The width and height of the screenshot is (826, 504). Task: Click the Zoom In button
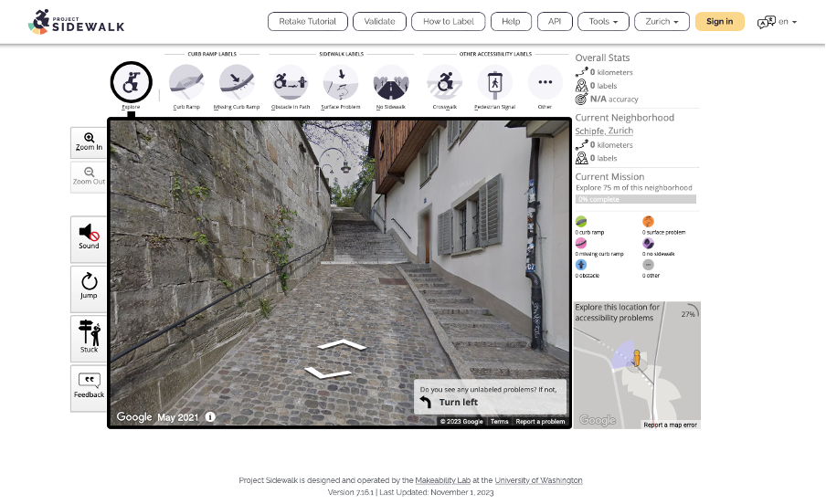(89, 142)
